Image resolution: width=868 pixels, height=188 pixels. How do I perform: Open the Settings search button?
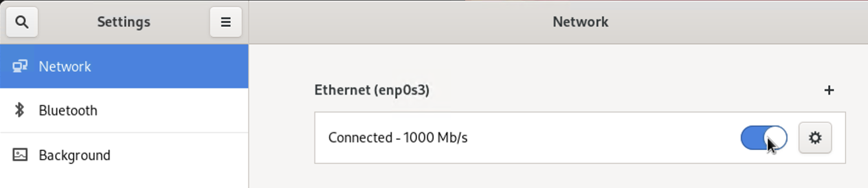[x=21, y=22]
